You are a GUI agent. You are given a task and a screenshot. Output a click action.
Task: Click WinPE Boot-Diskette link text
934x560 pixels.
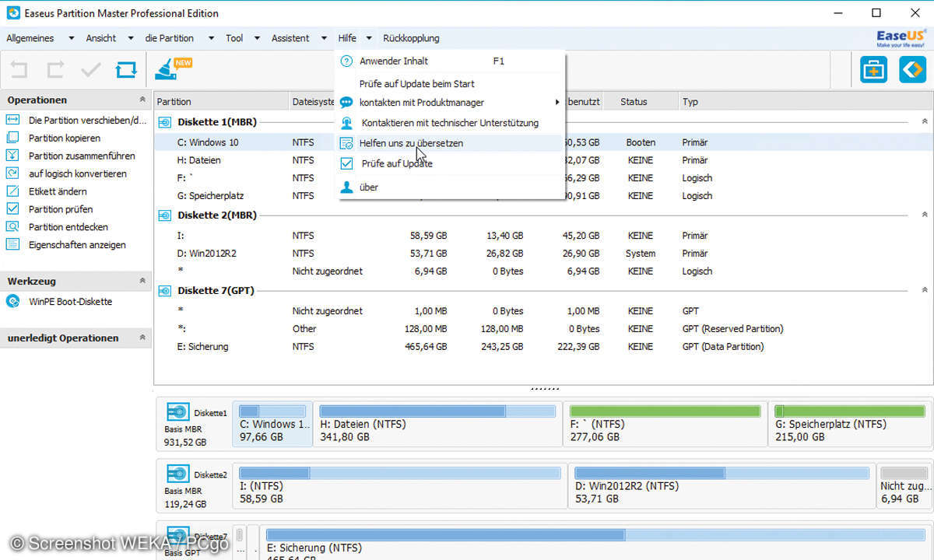71,301
